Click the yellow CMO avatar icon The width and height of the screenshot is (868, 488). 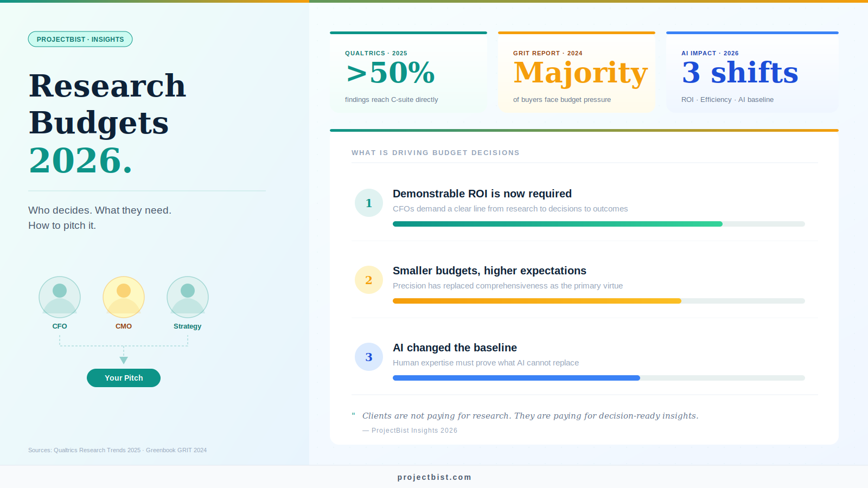coord(124,297)
